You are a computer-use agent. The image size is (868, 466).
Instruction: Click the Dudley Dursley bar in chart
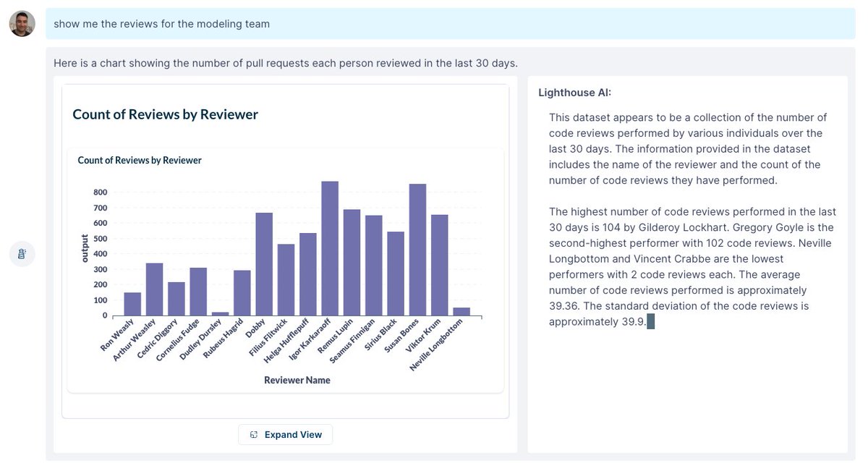(220, 314)
